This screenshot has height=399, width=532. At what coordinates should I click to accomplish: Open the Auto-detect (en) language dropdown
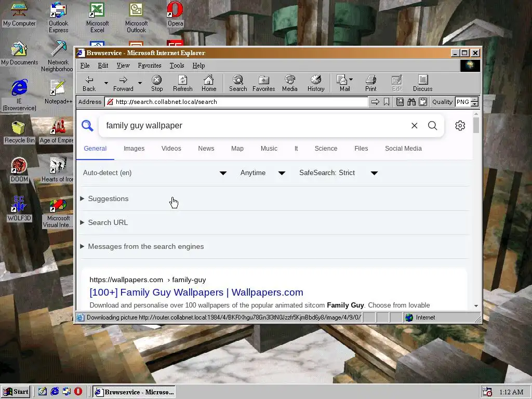(155, 173)
